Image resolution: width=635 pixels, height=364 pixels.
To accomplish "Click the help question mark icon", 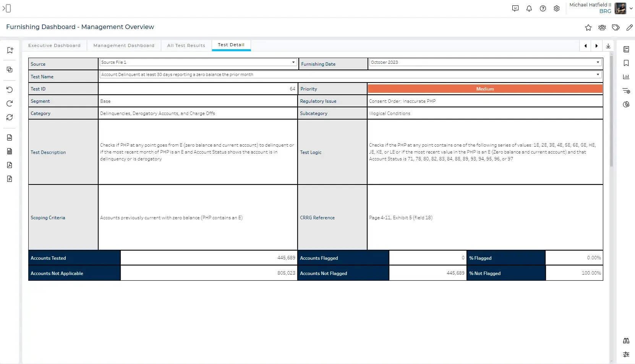I will point(543,8).
